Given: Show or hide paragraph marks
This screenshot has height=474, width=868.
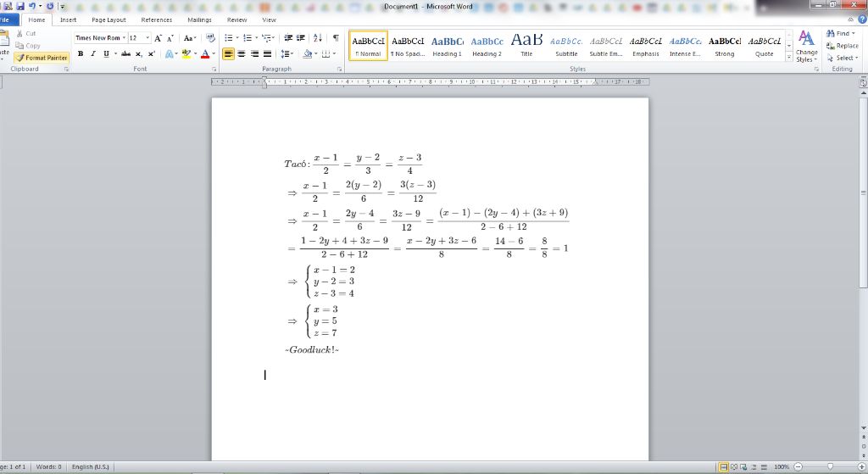Looking at the screenshot, I should pos(336,38).
